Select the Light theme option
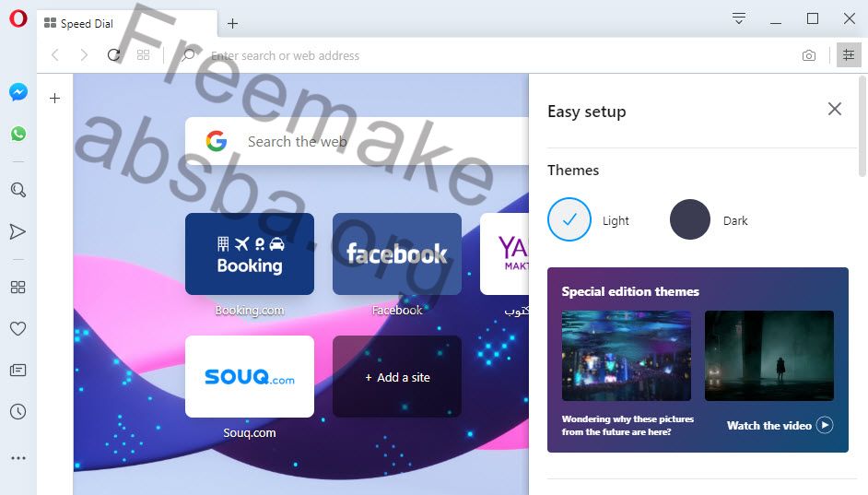The image size is (868, 495). point(569,219)
